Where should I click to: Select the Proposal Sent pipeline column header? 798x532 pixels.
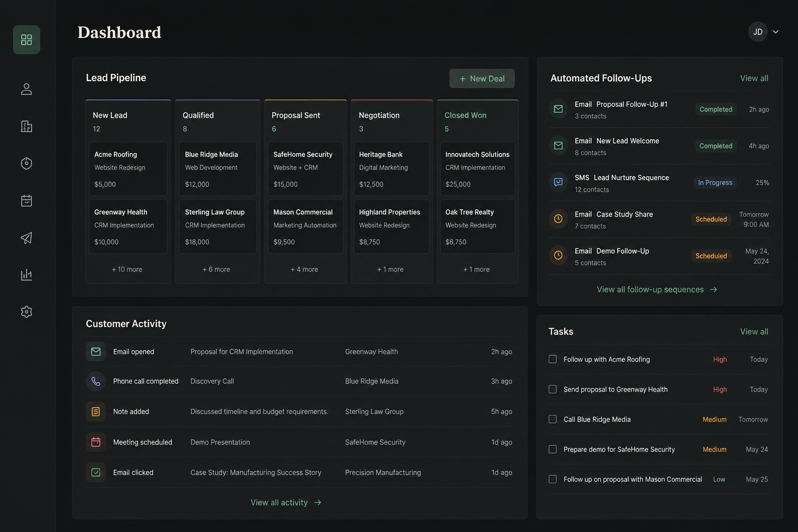click(x=296, y=115)
